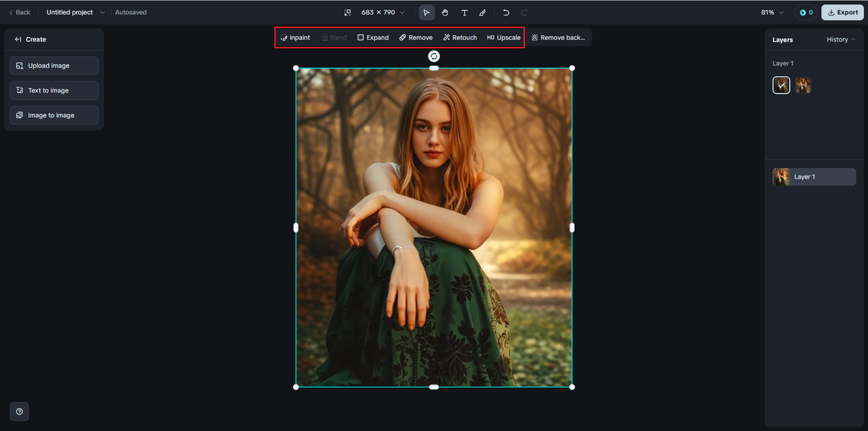Image resolution: width=868 pixels, height=431 pixels.
Task: Go back using the Back button
Action: point(19,12)
